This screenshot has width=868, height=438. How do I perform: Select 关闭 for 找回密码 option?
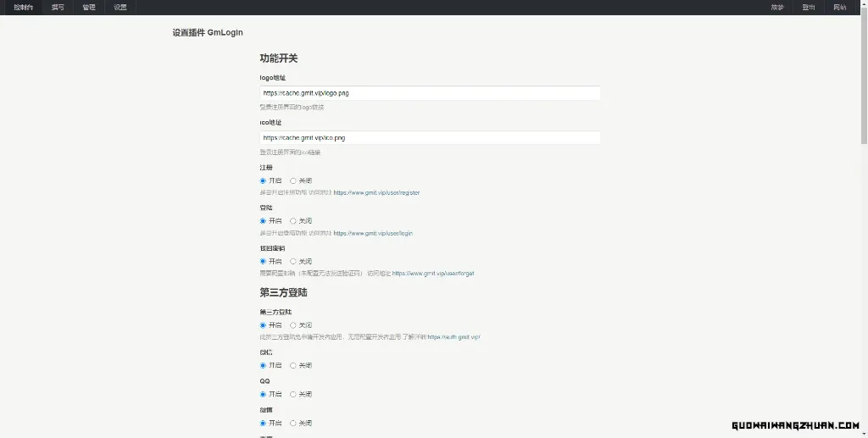point(293,262)
